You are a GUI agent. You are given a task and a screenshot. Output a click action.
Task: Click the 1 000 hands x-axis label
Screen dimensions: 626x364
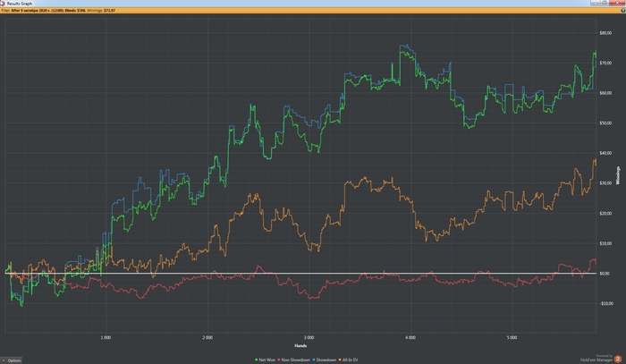pos(106,338)
